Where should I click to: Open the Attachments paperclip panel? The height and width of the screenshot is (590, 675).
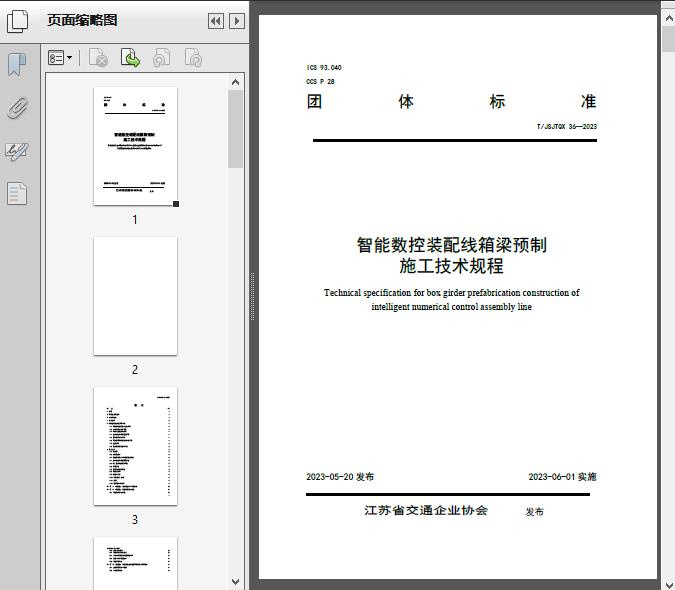click(17, 108)
